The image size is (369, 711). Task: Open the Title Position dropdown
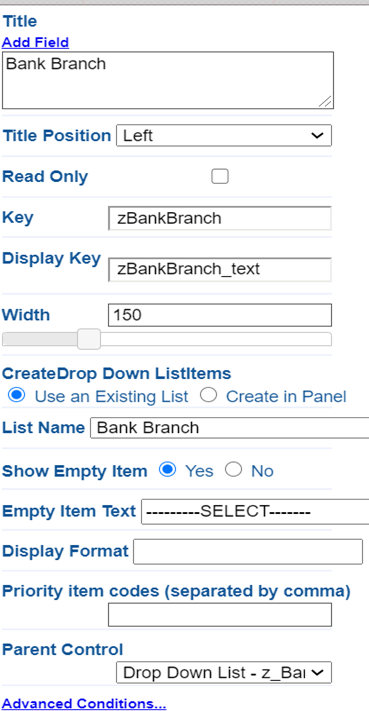224,136
